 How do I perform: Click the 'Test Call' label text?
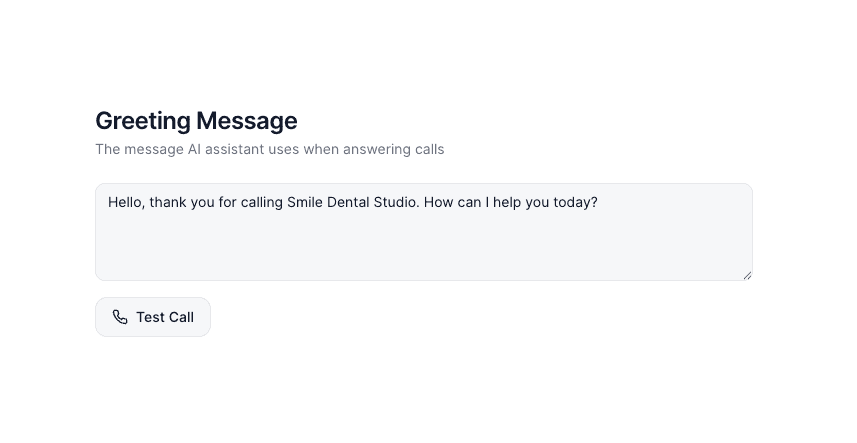(x=165, y=317)
